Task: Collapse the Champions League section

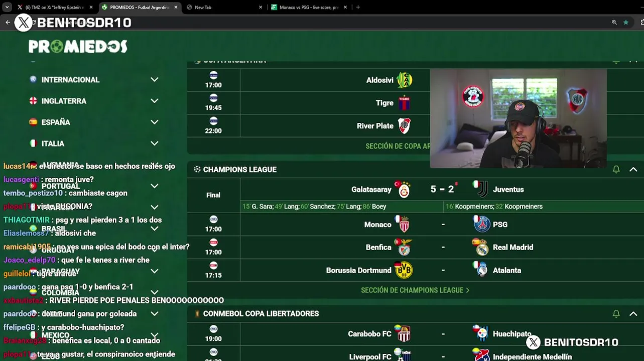Action: click(633, 169)
